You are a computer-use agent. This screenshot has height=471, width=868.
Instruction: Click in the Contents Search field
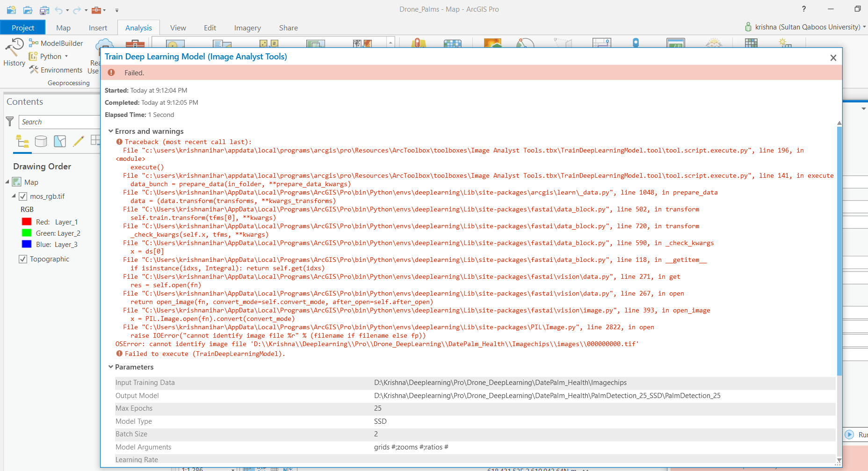point(59,122)
